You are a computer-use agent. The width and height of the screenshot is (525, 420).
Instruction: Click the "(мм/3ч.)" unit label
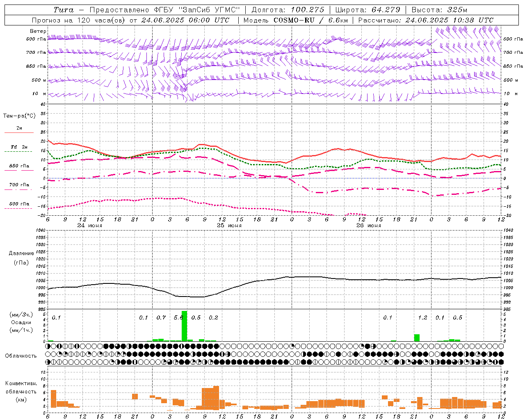pyautogui.click(x=21, y=315)
